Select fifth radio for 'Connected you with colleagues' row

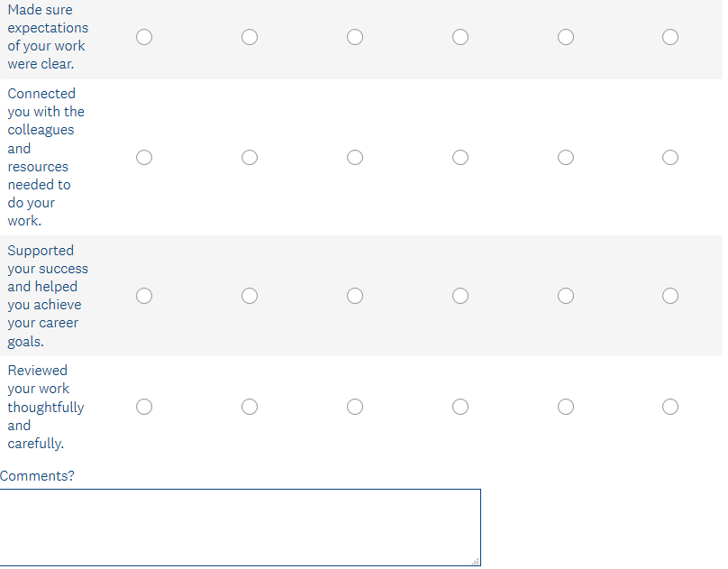(566, 158)
